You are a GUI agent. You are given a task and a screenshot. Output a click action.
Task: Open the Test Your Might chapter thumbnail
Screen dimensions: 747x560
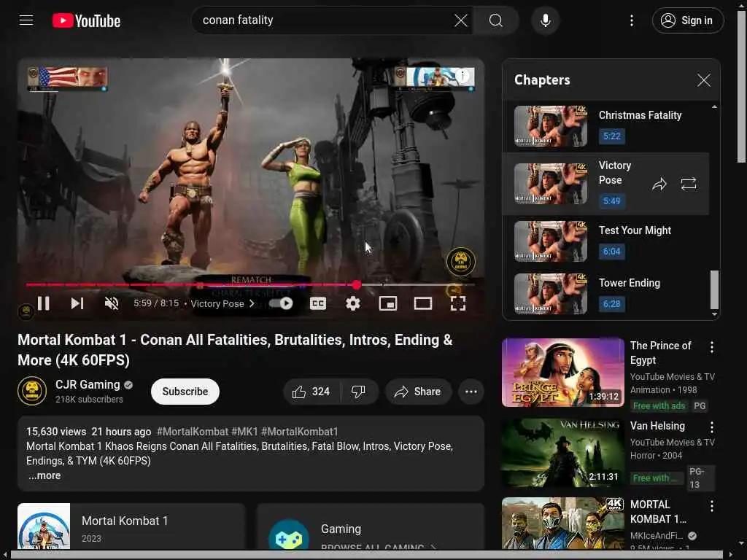[551, 241]
